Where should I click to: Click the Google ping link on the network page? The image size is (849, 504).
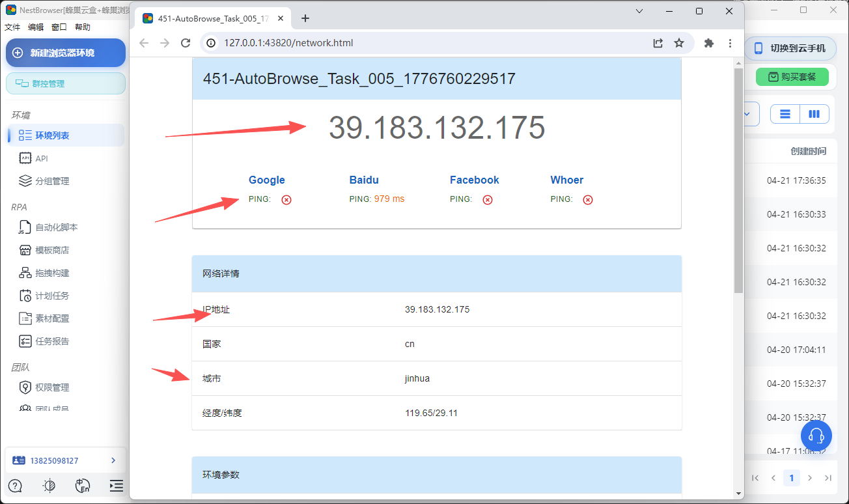point(266,180)
